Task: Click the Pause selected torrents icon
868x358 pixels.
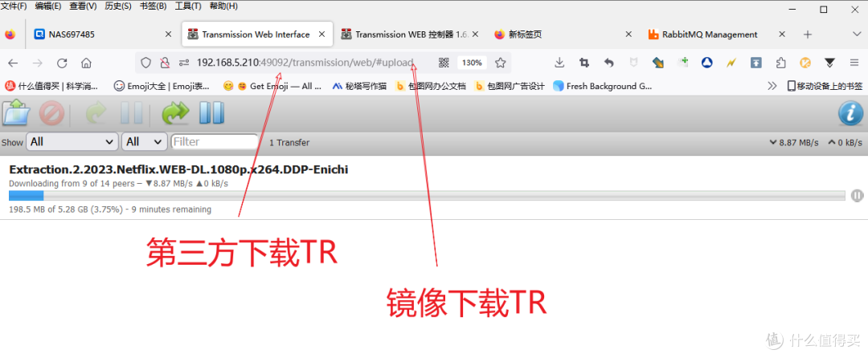Action: [x=131, y=113]
